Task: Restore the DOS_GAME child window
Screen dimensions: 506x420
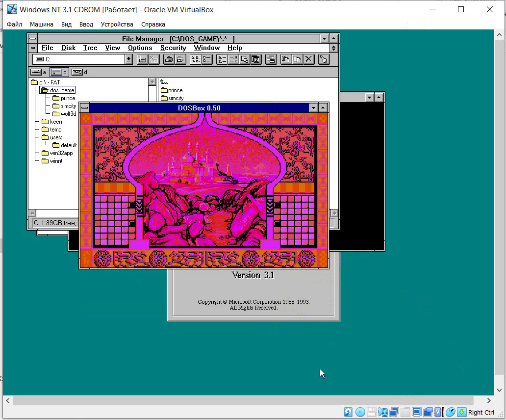Action: click(334, 48)
